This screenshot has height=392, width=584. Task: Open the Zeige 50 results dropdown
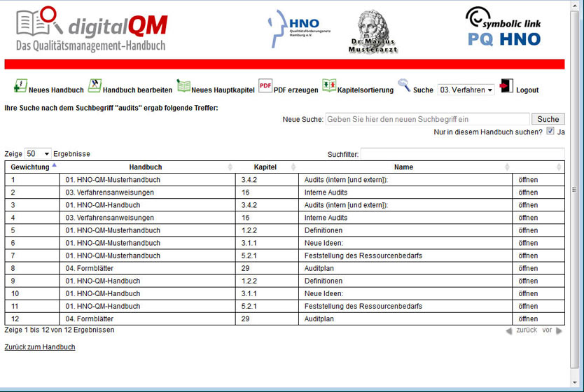coord(37,153)
